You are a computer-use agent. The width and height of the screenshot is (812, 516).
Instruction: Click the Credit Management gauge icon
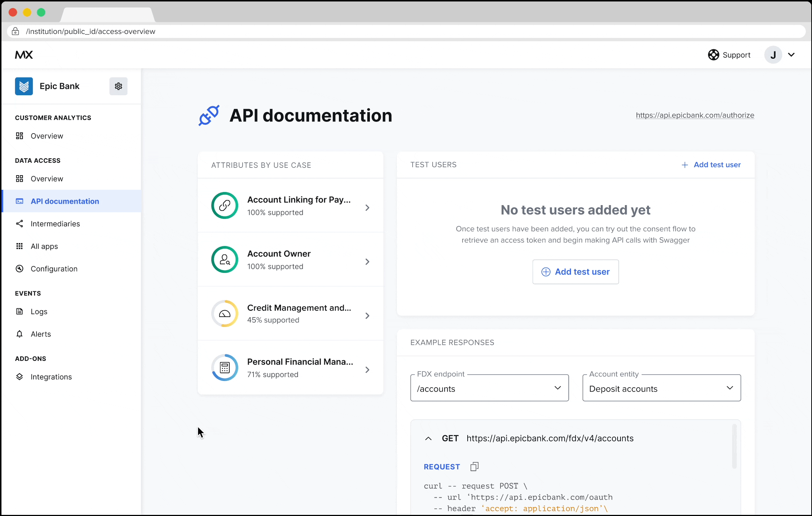point(225,313)
